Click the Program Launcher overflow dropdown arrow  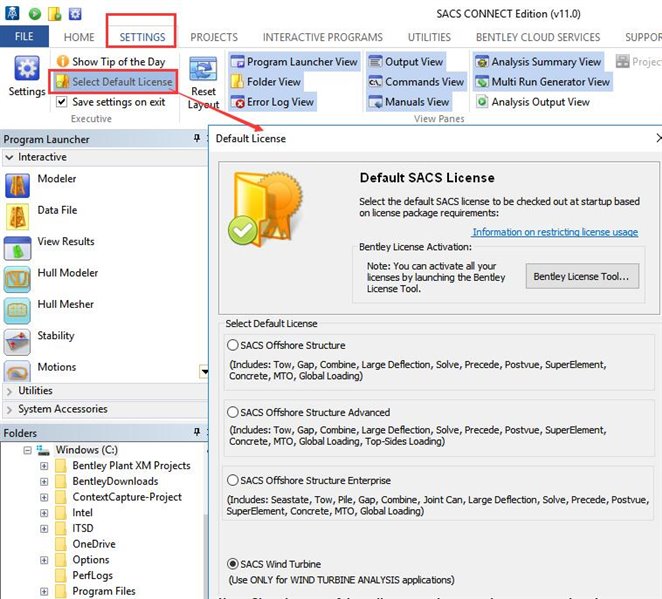pos(204,371)
